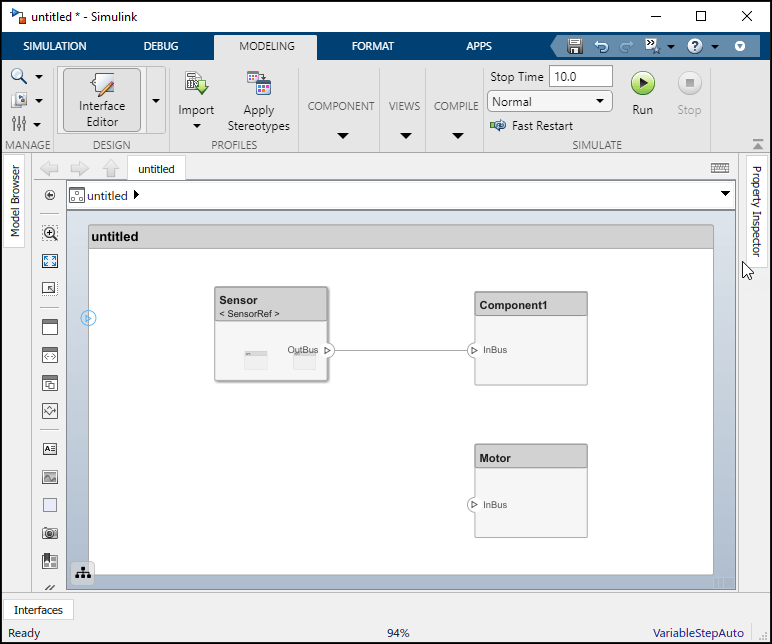Open the Import dropdown arrow
Viewport: 772px width, 644px height.
pos(196,126)
